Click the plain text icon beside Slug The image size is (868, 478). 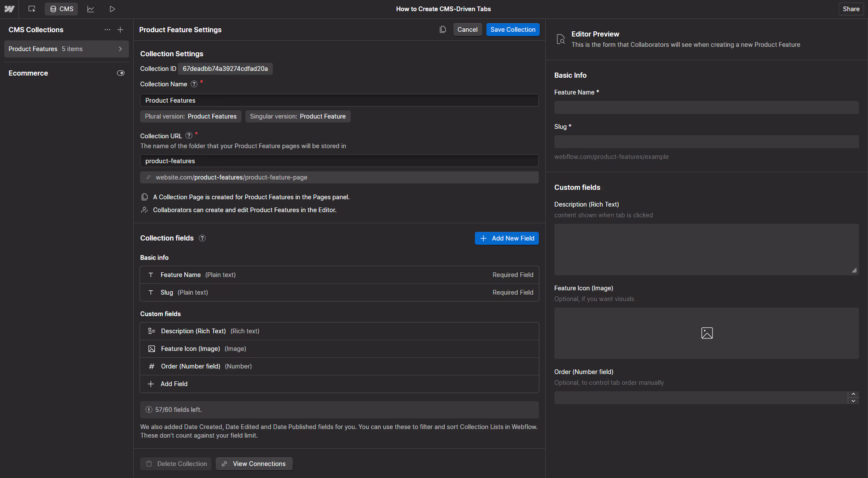151,292
